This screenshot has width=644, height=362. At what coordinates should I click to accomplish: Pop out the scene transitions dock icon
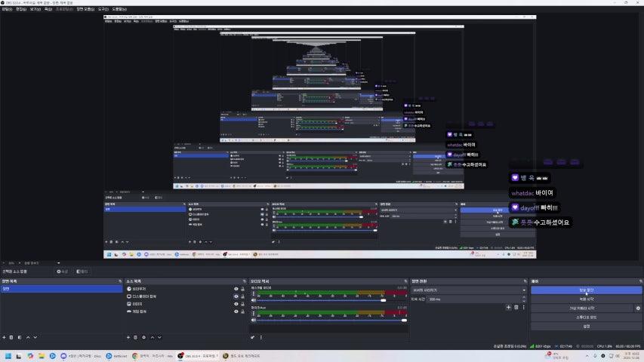[525, 281]
